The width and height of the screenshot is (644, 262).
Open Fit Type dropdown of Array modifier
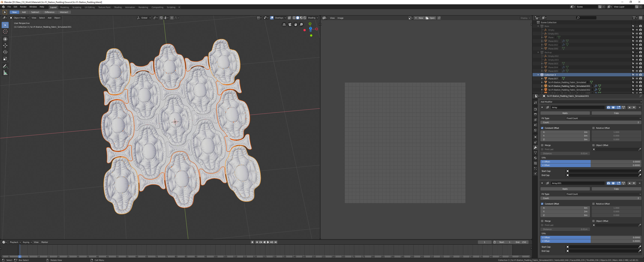point(603,118)
